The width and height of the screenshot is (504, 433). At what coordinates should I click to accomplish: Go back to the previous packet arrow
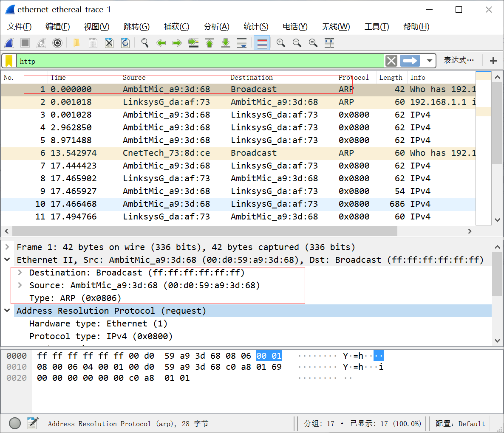tap(161, 43)
